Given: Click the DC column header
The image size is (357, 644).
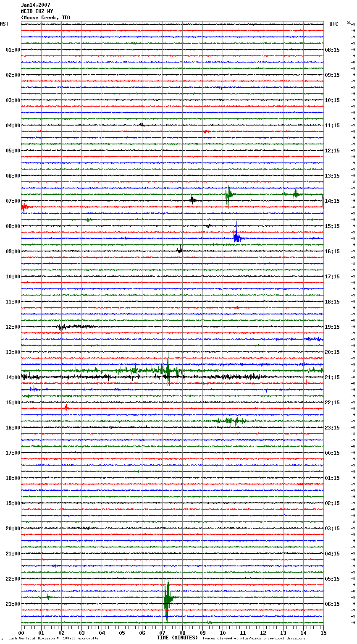Looking at the screenshot, I should (349, 23).
